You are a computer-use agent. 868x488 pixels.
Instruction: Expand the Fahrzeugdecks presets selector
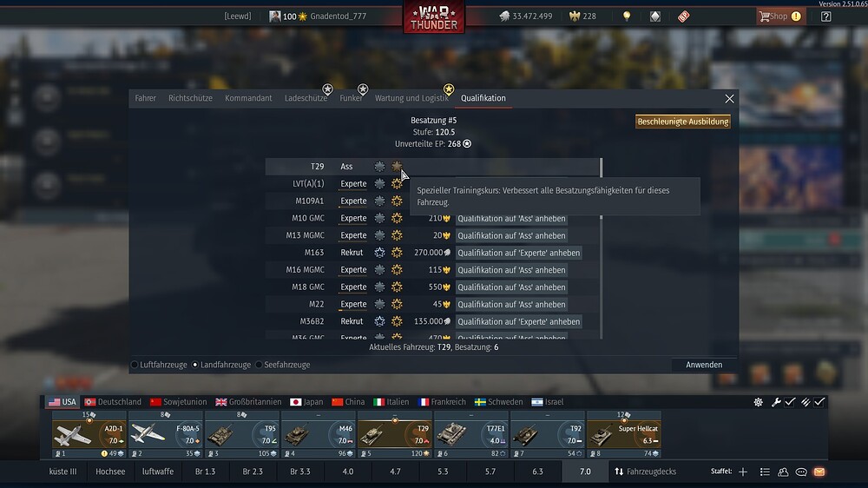(x=645, y=472)
